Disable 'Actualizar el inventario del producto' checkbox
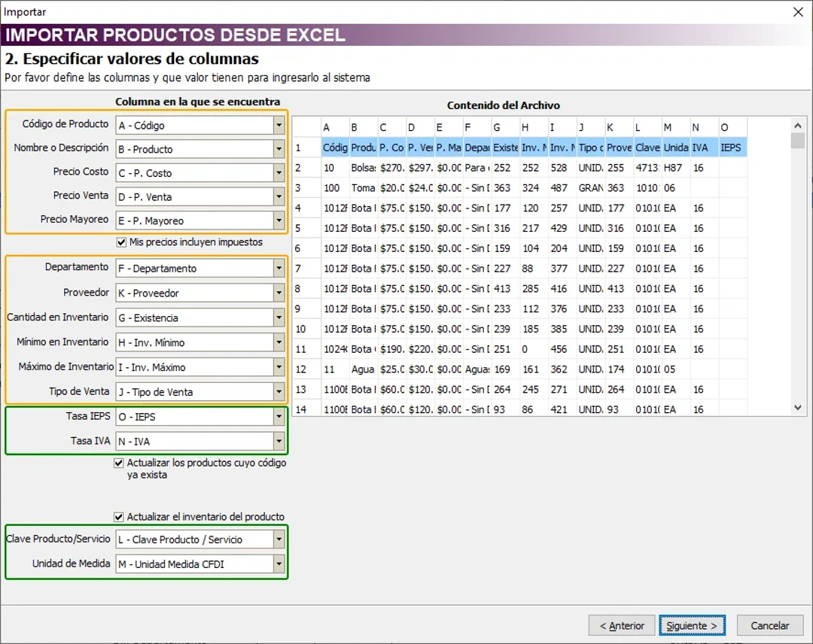The width and height of the screenshot is (813, 644). pyautogui.click(x=119, y=517)
